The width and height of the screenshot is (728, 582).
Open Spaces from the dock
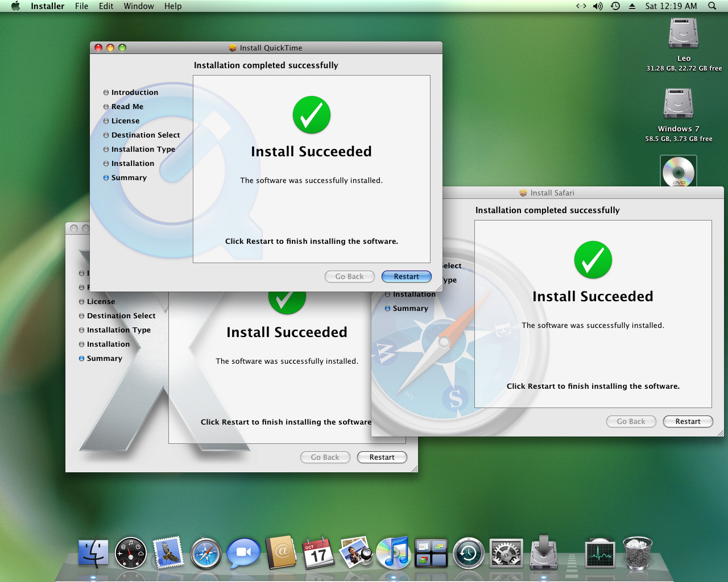point(431,553)
